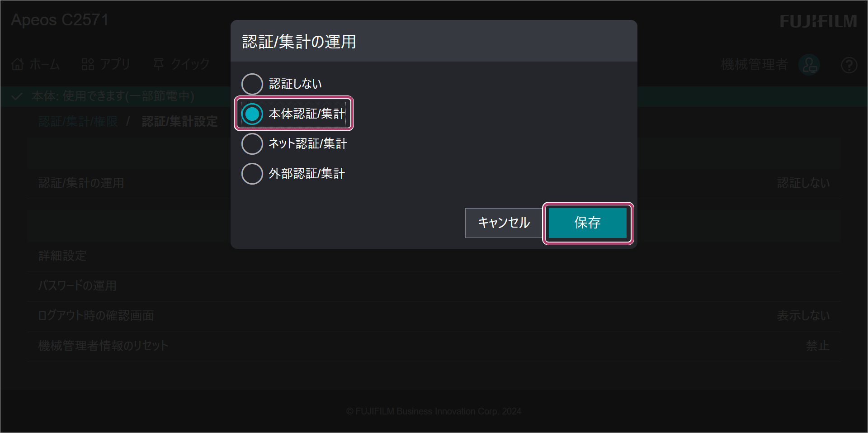The image size is (868, 433).
Task: Open the 認証/集計の運用 setting row
Action: pos(434,183)
